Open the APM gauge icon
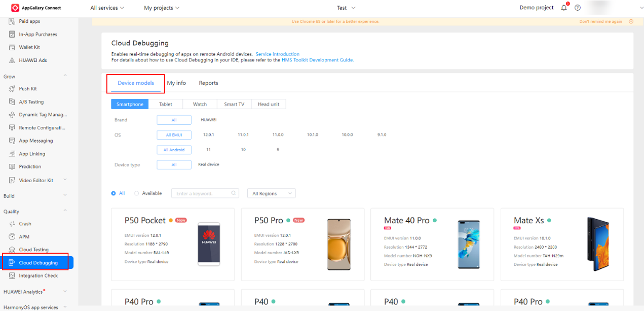 pyautogui.click(x=12, y=236)
